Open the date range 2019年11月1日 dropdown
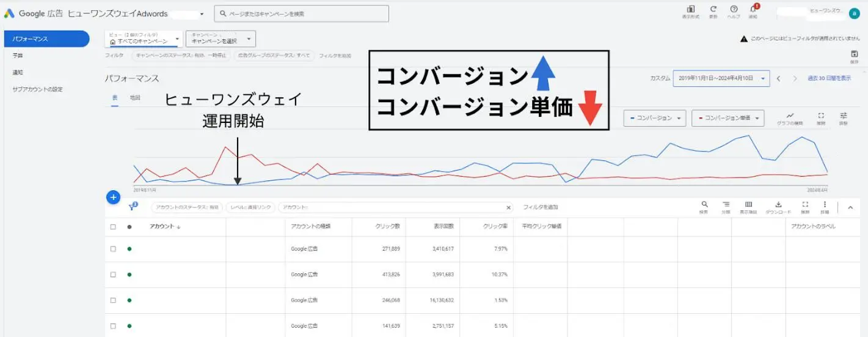 721,78
